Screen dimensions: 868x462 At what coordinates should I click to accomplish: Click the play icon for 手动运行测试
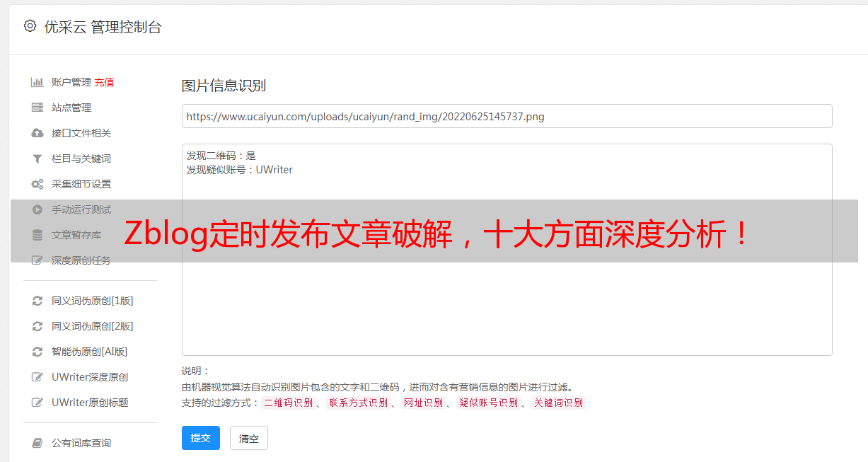37,209
